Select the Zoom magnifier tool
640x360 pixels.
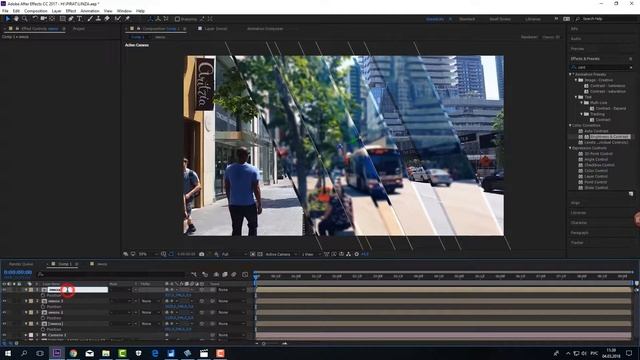pos(24,19)
